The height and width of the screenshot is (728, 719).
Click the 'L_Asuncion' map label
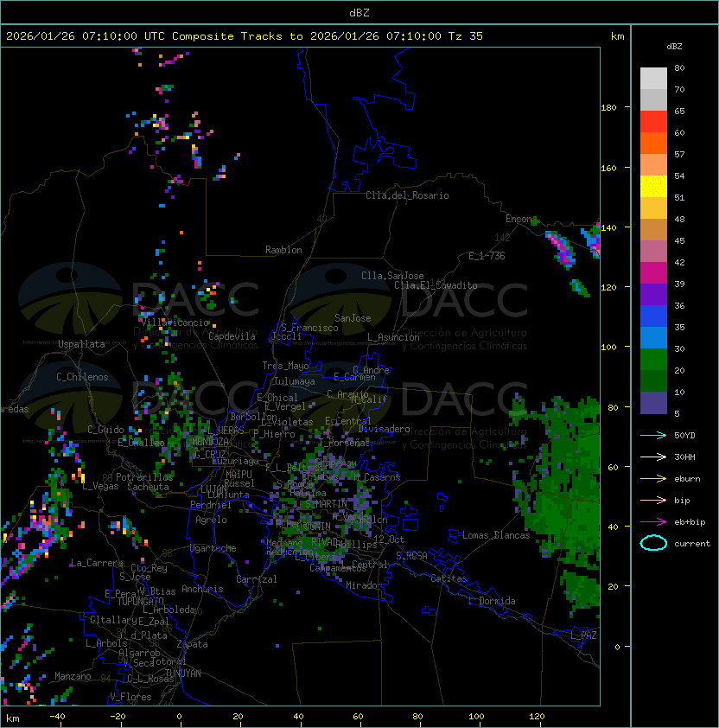tap(393, 337)
